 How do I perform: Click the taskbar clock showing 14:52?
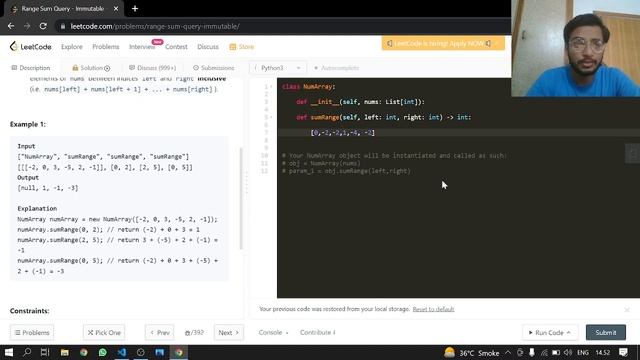[x=603, y=353]
